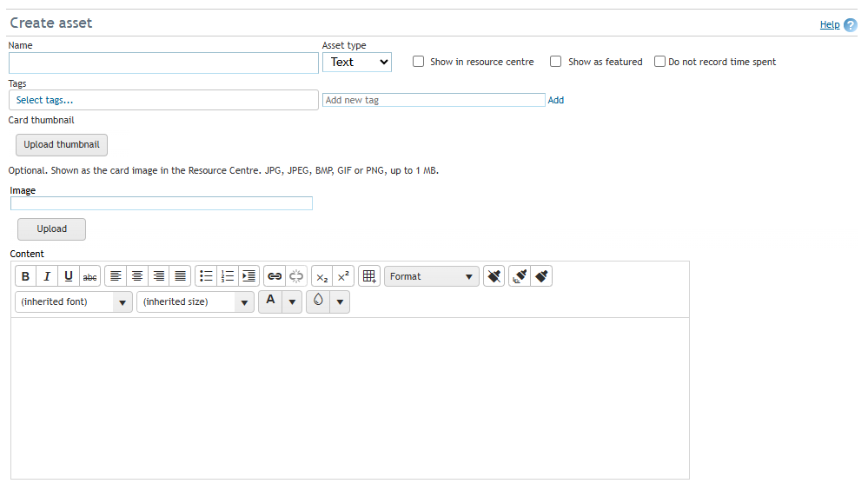Apply strikethrough formatting
This screenshot has width=868, height=490.
[x=89, y=276]
